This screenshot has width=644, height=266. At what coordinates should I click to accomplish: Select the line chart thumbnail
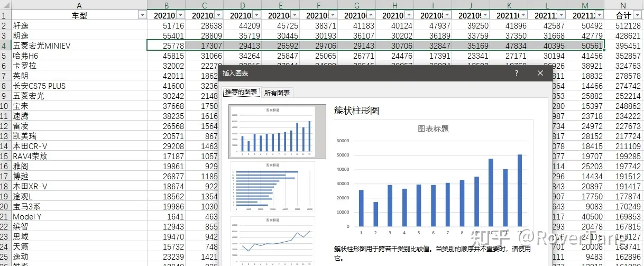pyautogui.click(x=273, y=241)
